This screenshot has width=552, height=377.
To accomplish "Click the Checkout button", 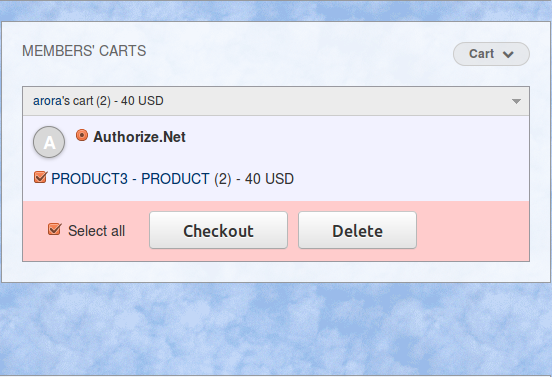I will pos(218,230).
